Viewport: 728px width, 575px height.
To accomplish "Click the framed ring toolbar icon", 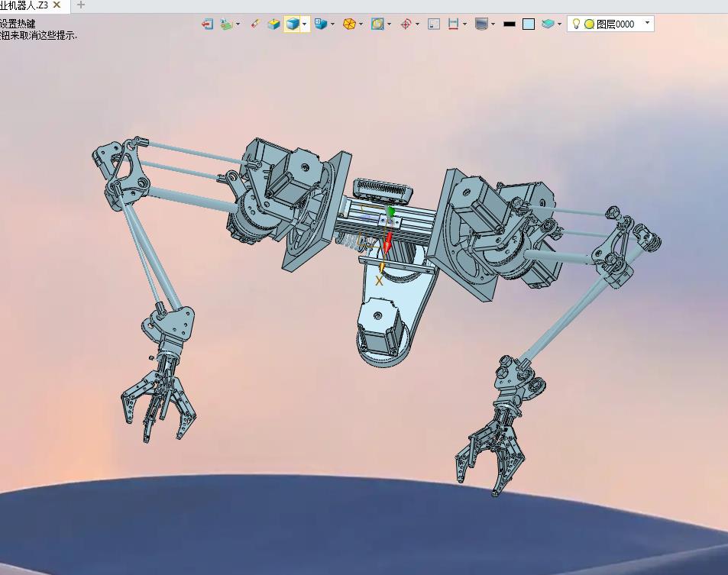I will tap(377, 24).
